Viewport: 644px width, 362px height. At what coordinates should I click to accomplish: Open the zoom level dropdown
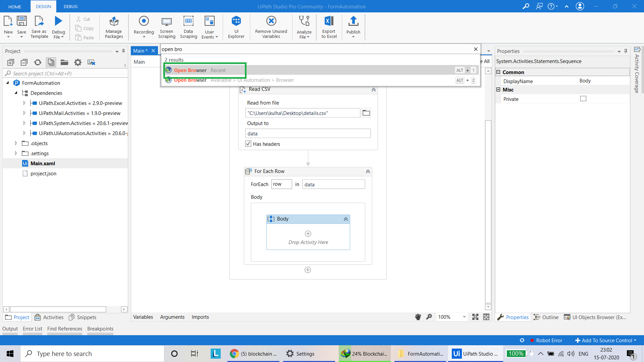(x=464, y=317)
